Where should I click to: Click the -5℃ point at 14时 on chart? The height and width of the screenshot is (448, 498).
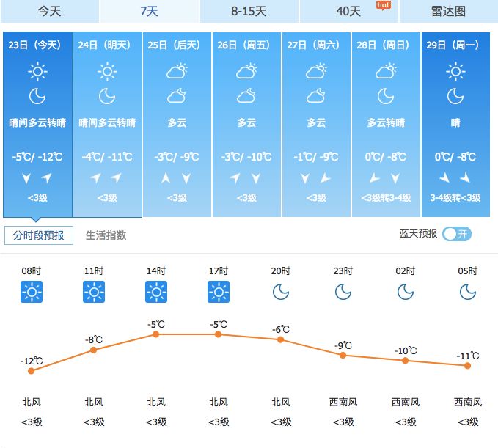(156, 334)
